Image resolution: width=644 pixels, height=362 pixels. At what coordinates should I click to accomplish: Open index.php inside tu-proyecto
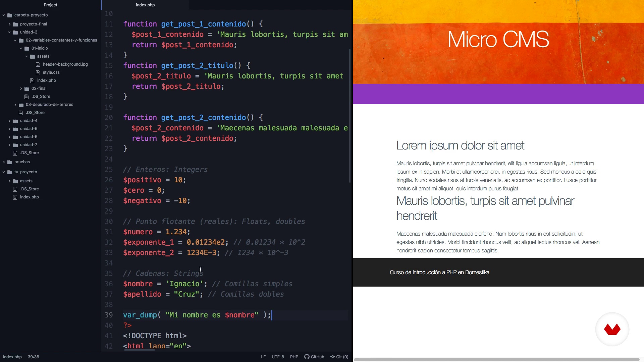click(29, 197)
